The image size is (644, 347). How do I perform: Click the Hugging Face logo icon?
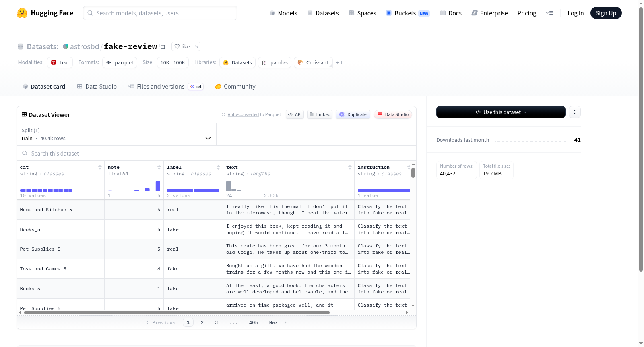point(22,13)
